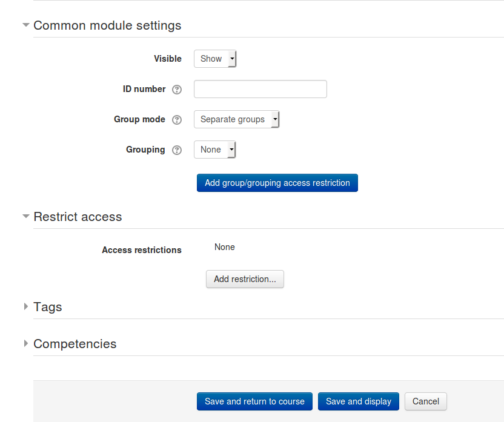
Task: Collapse Restrict access section arrow
Action: pos(26,216)
